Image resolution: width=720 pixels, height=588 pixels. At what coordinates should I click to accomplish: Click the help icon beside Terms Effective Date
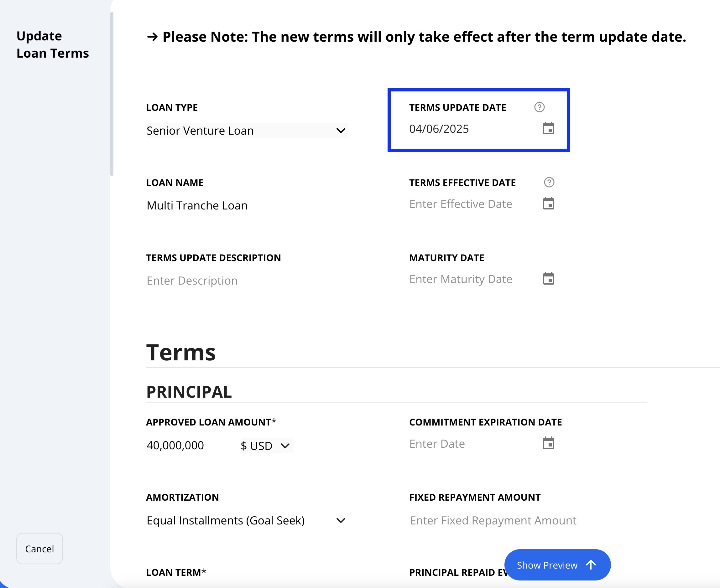tap(549, 183)
